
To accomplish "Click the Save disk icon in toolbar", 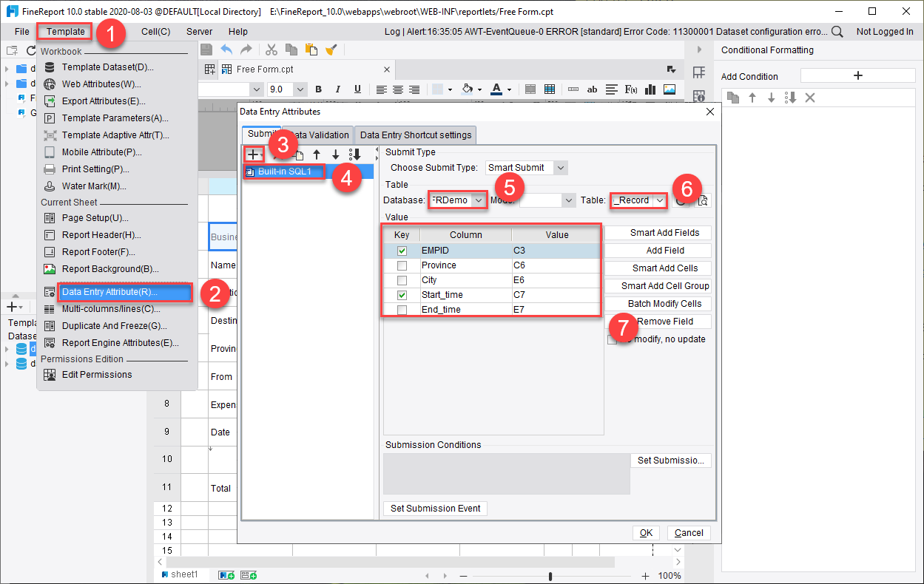I will [207, 50].
